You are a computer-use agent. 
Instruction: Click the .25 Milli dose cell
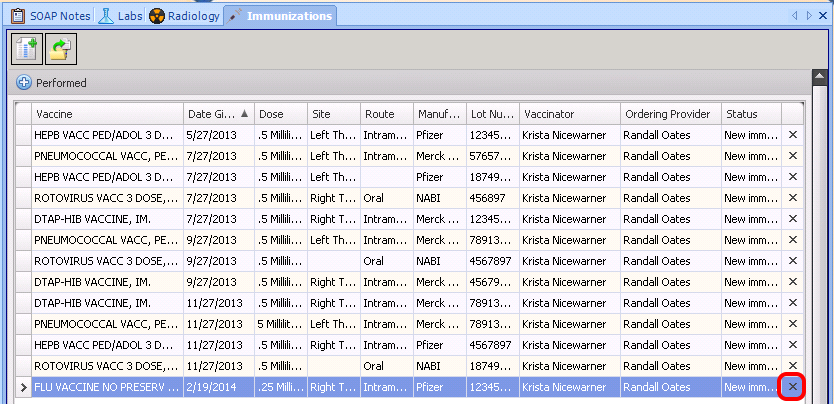[x=280, y=388]
